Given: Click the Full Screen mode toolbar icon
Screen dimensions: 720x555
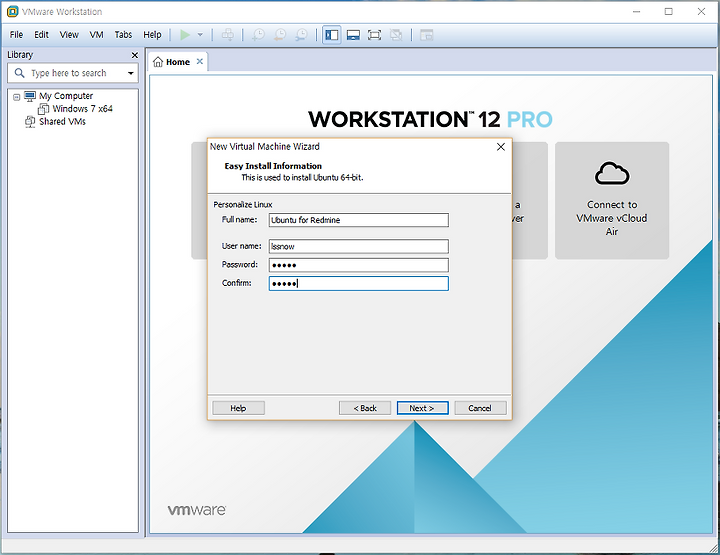Looking at the screenshot, I should pos(375,35).
